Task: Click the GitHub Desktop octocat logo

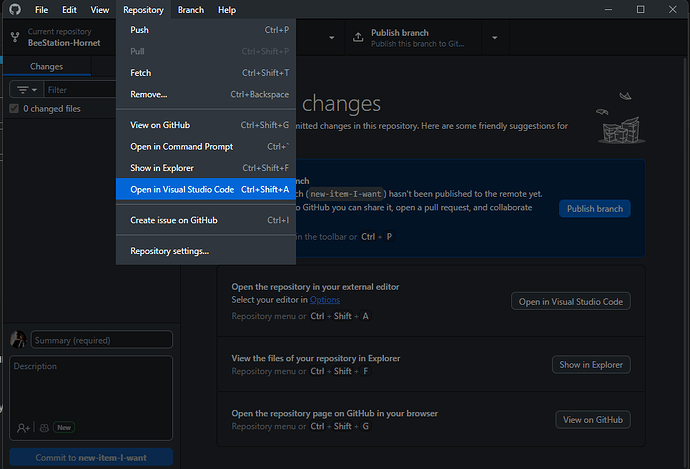Action: pyautogui.click(x=15, y=9)
